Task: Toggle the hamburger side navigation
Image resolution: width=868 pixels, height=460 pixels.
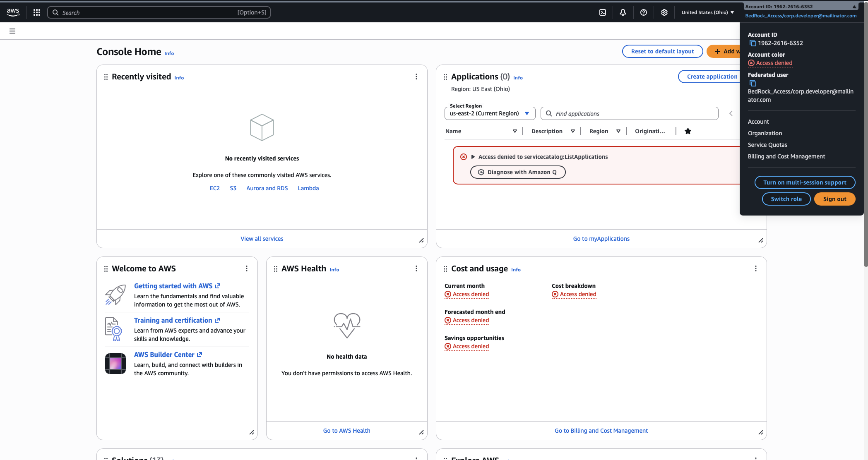Action: tap(12, 31)
